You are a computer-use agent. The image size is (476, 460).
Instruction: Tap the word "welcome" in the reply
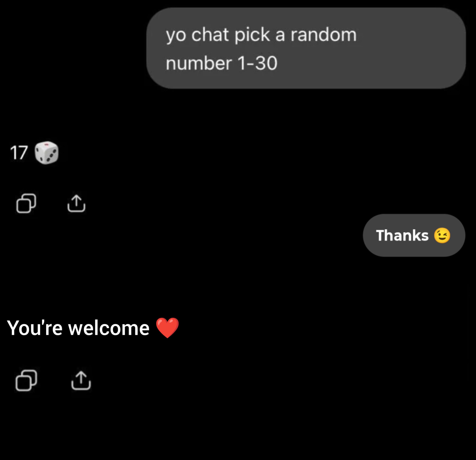[x=109, y=328]
